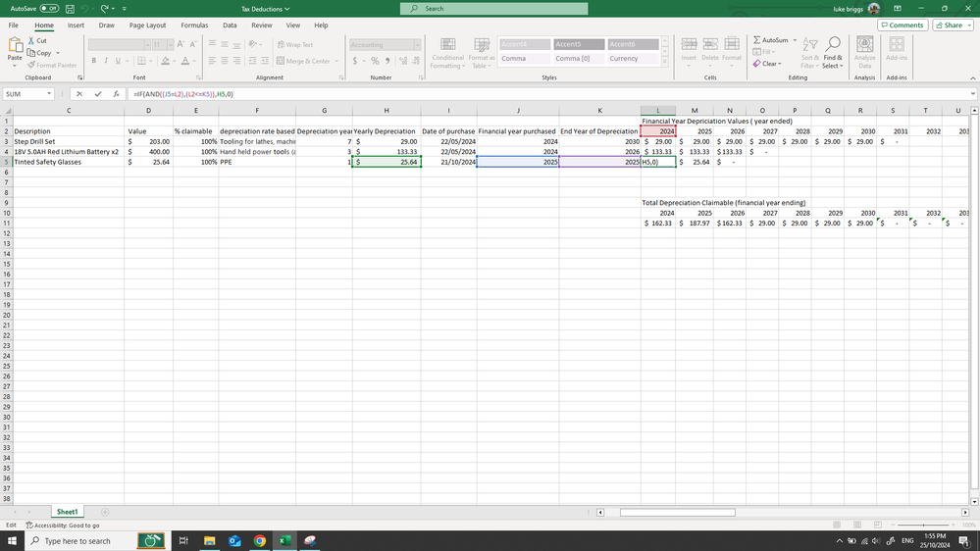Screen dimensions: 980x551
Task: Apply the Currency cell style
Action: click(633, 58)
